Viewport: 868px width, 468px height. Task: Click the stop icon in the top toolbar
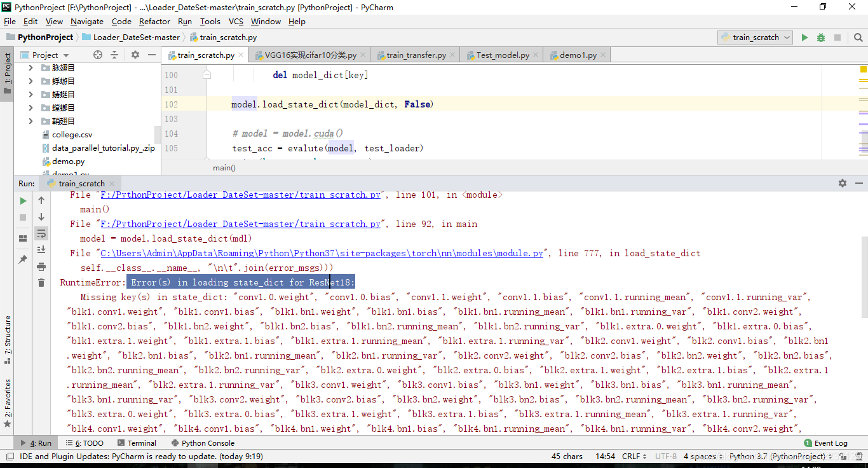[x=837, y=38]
